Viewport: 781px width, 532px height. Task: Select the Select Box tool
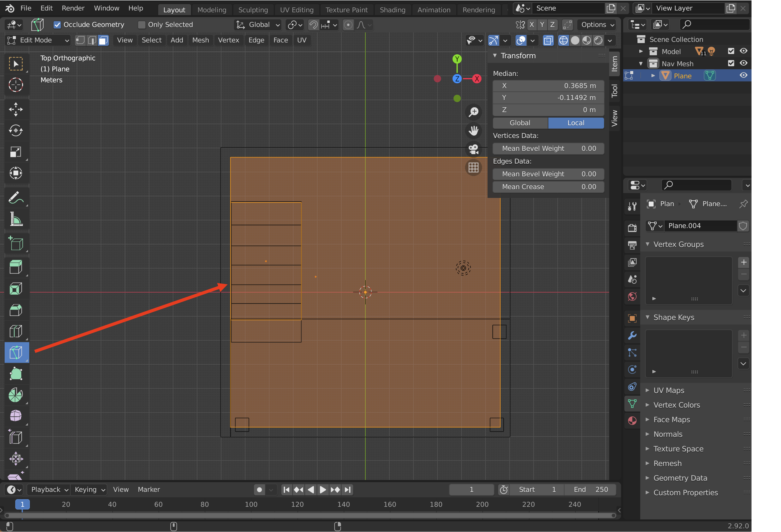point(16,64)
